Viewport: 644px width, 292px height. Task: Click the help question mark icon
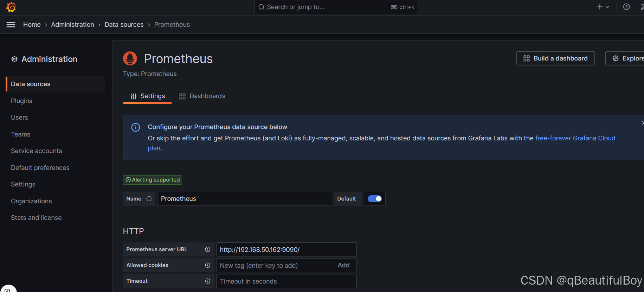tap(626, 7)
